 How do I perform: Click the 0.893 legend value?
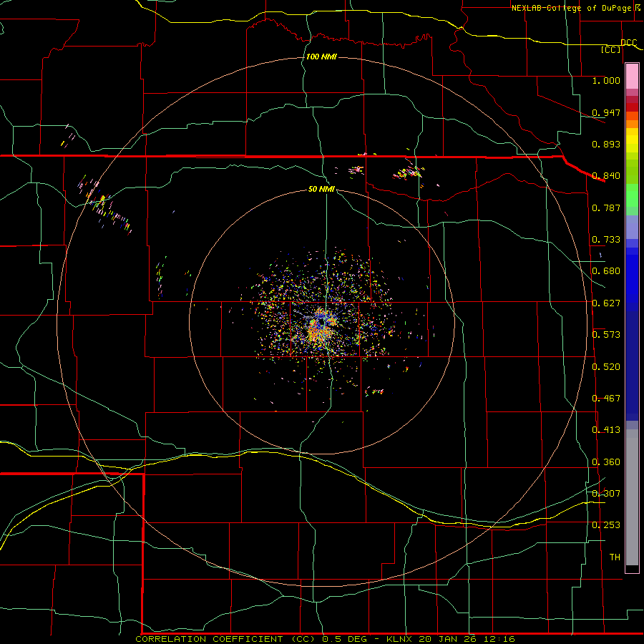pos(606,144)
